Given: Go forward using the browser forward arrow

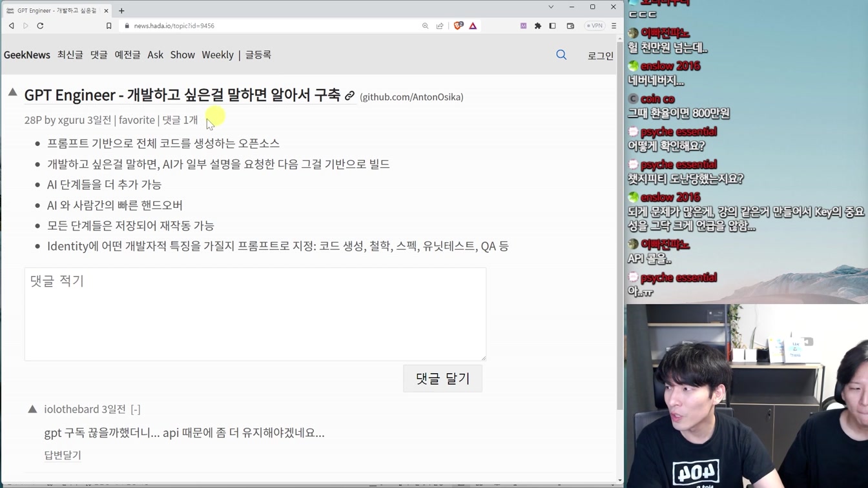Looking at the screenshot, I should pyautogui.click(x=26, y=26).
